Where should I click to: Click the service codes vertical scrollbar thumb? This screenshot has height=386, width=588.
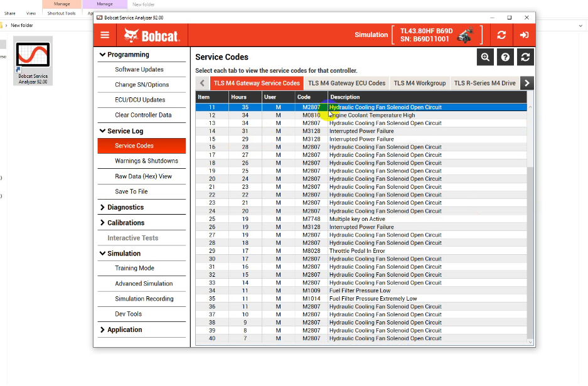click(530, 252)
